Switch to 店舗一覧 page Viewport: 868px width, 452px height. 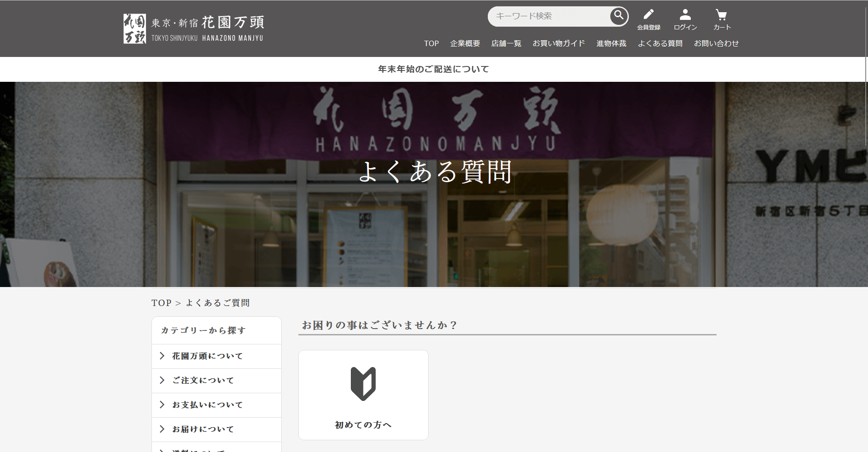[506, 43]
